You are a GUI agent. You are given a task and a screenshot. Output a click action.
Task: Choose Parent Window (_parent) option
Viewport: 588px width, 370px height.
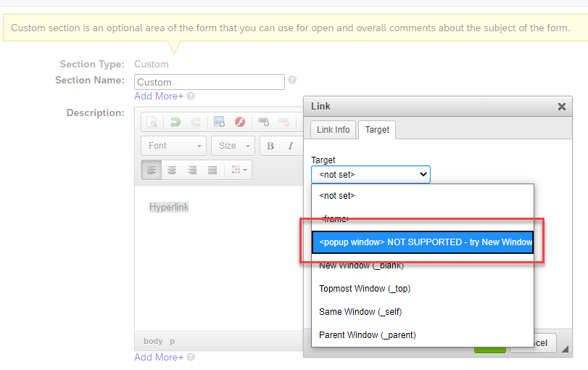tap(423, 334)
